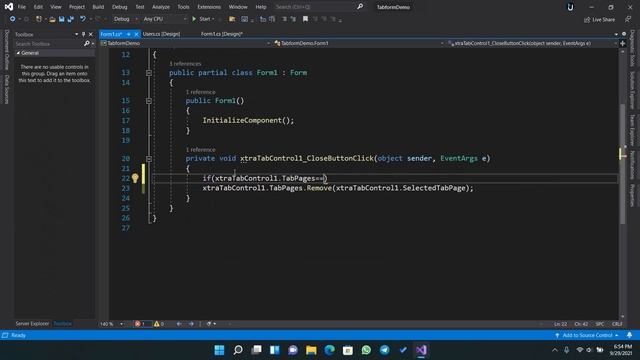The image size is (640, 360).
Task: Click the Open File folder icon
Action: (52, 19)
